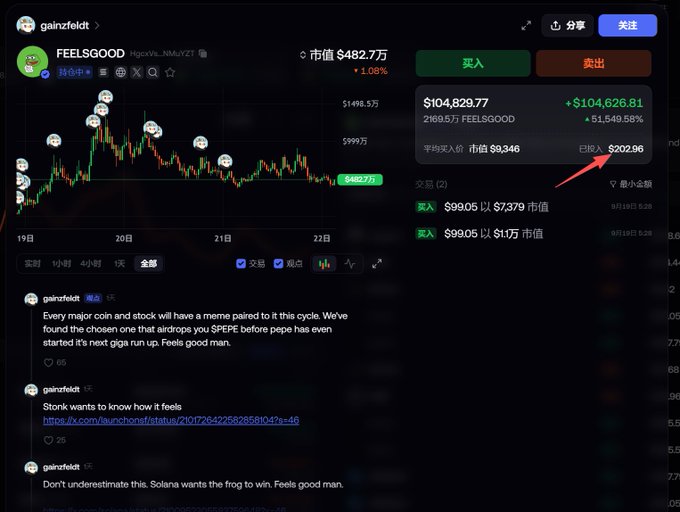
Task: Click the avatar marker near $999万 level
Action: click(x=200, y=143)
